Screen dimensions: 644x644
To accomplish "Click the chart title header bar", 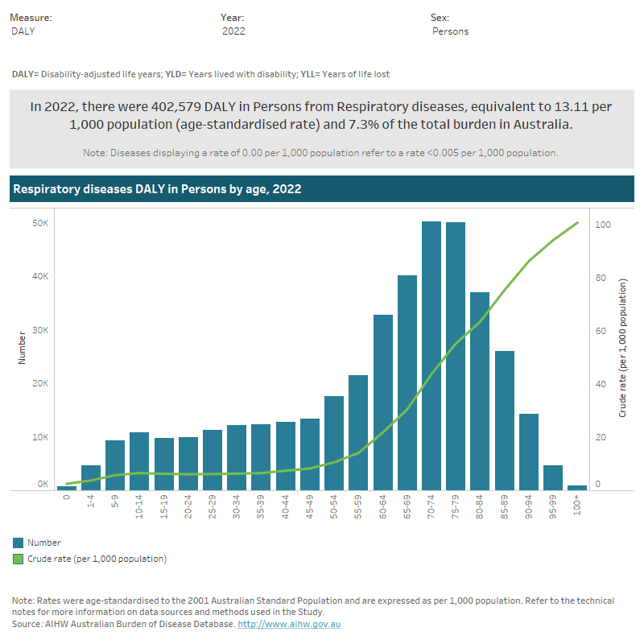I will click(322, 189).
